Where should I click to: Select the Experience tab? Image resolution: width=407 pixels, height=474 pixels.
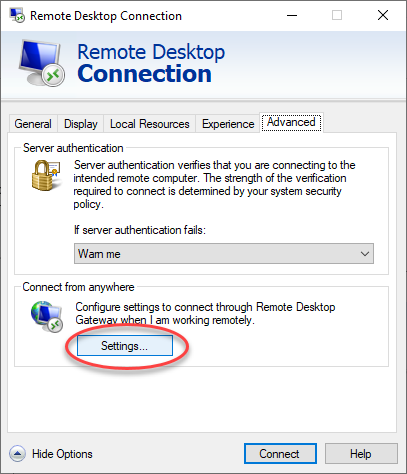tap(228, 124)
